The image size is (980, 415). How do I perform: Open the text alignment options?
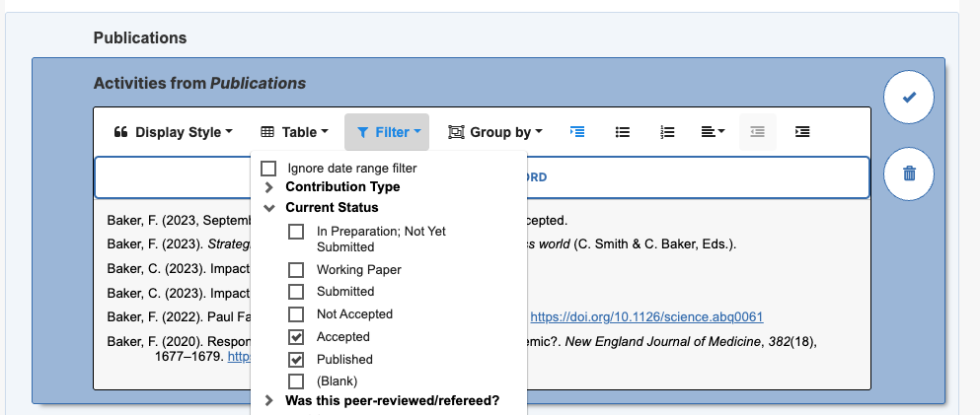(713, 132)
